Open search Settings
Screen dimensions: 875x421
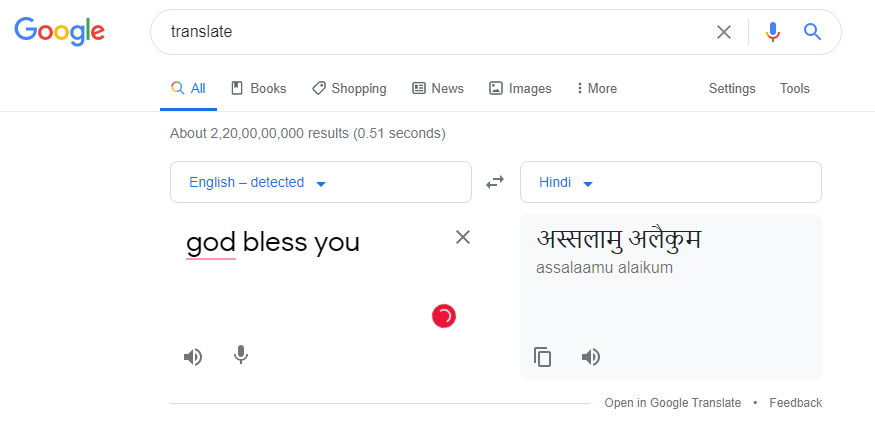click(x=732, y=88)
